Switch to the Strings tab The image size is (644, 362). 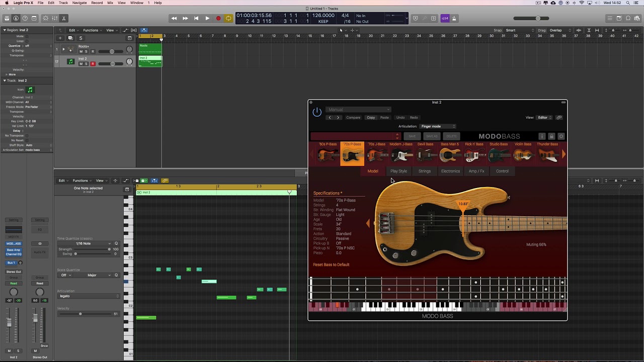click(425, 171)
